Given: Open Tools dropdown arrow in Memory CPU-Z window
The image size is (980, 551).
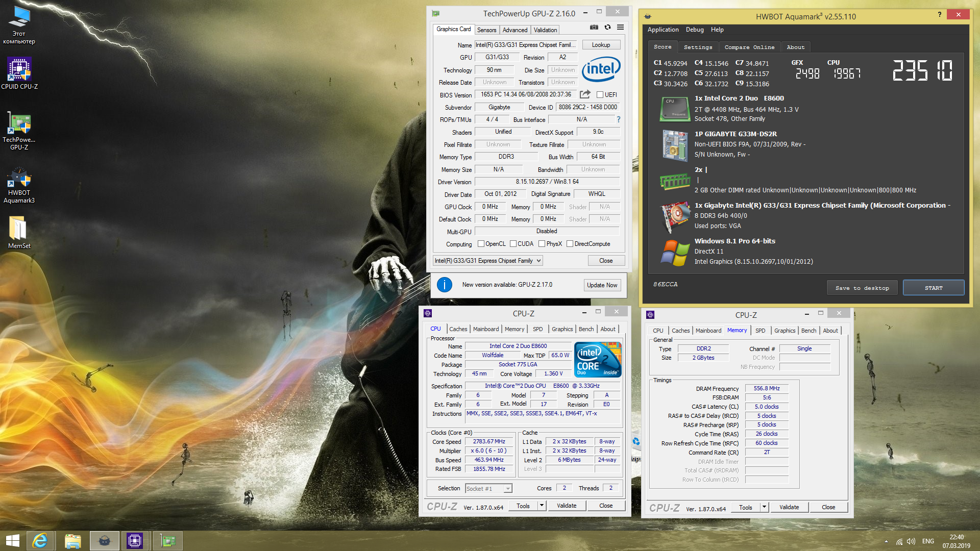Looking at the screenshot, I should point(764,508).
